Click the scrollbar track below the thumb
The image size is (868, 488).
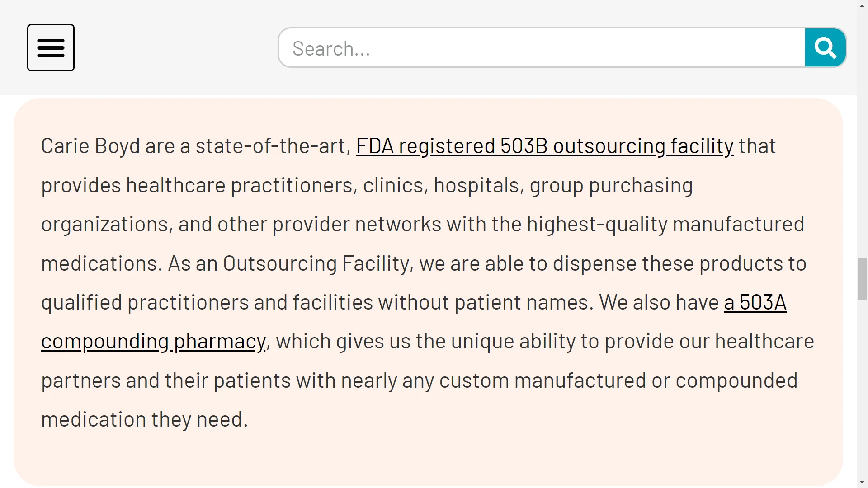(x=862, y=388)
